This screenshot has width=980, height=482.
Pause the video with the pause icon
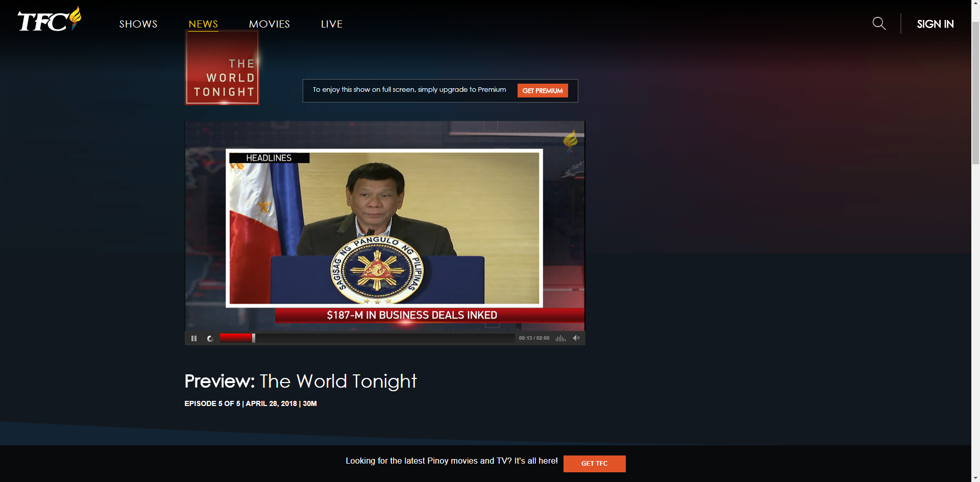point(194,338)
